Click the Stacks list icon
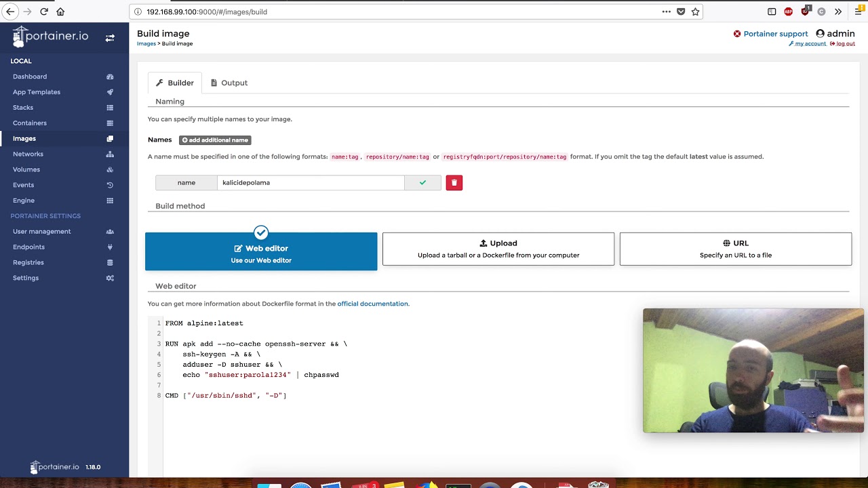 coord(110,108)
